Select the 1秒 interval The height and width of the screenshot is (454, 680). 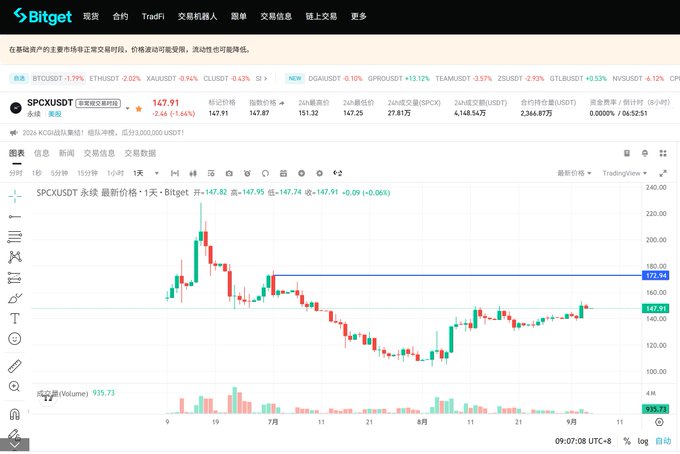pos(36,173)
